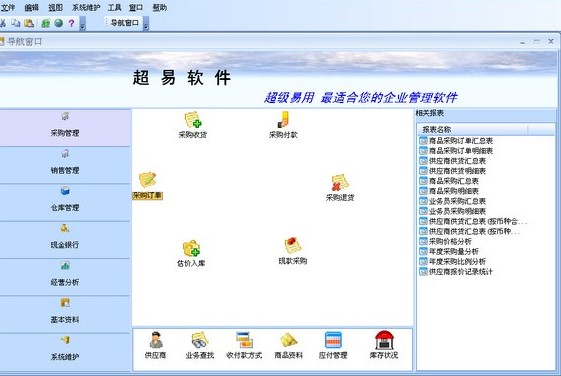This screenshot has height=376, width=561.
Task: Open the 文件 menu
Action: point(7,8)
